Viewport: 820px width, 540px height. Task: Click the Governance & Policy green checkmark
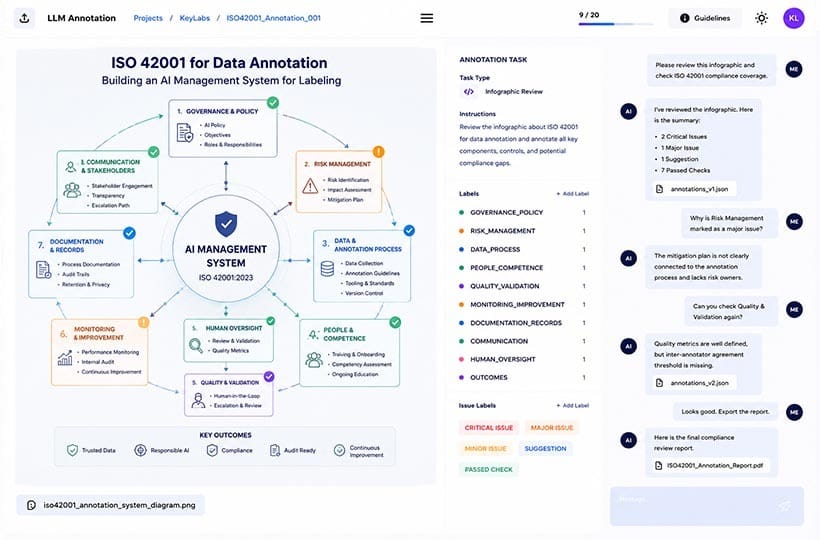[x=273, y=103]
